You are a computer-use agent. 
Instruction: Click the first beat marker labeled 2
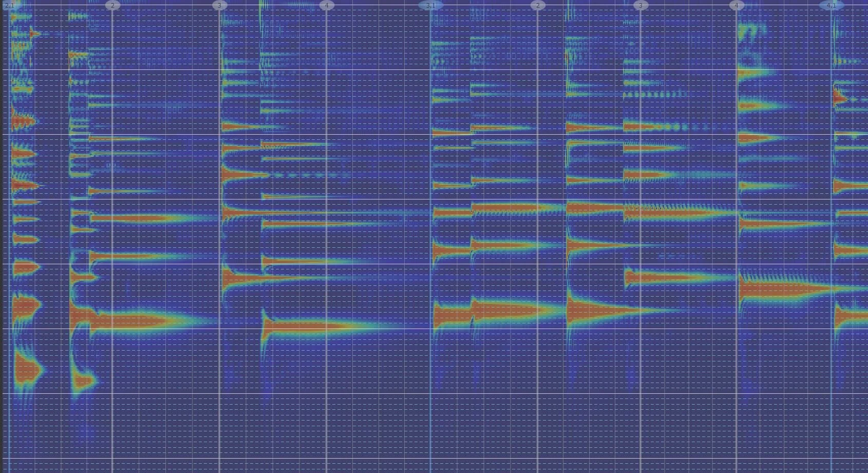112,5
